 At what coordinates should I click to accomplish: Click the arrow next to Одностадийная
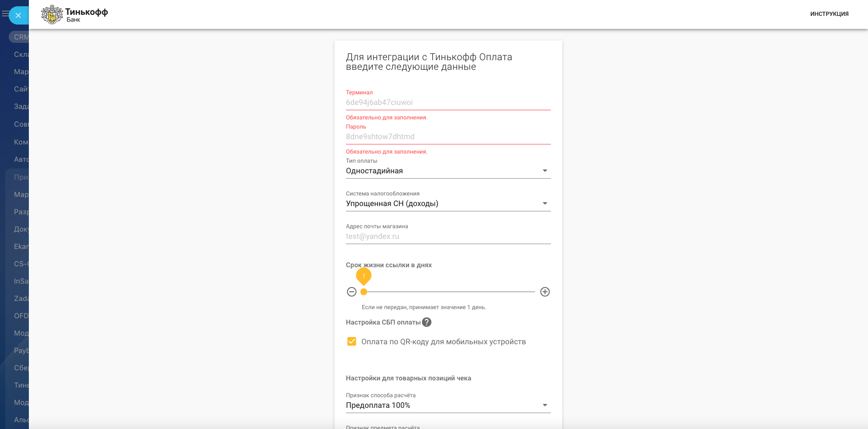coord(545,171)
